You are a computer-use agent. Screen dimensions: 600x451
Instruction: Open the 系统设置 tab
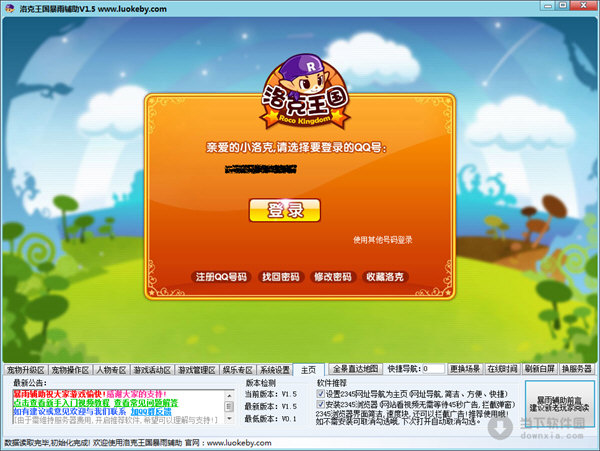pyautogui.click(x=275, y=370)
